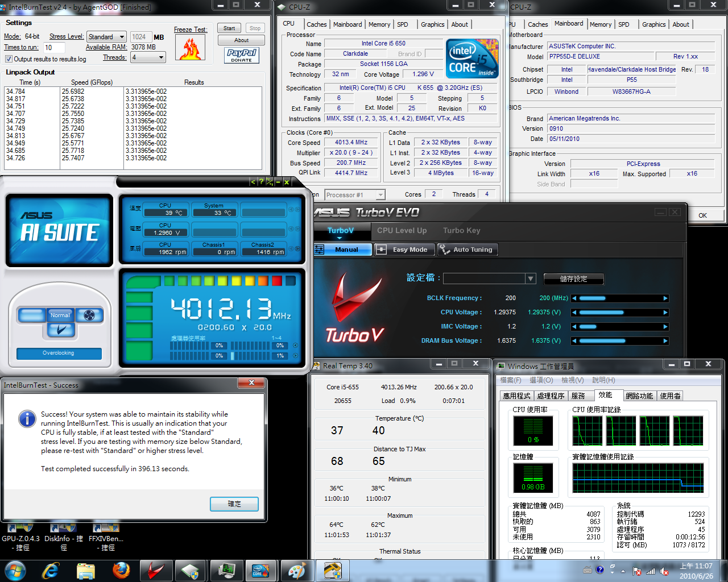Click the About button in IntelBurnTest
Viewport: 728px width, 582px height.
(241, 40)
